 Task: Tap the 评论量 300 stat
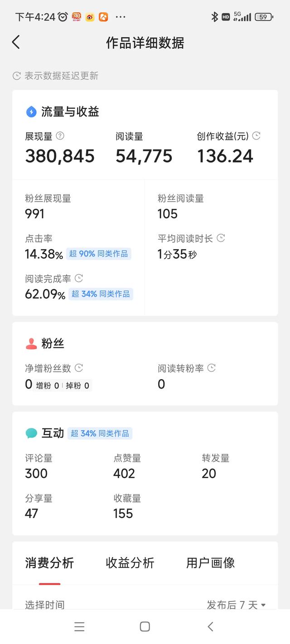point(39,466)
